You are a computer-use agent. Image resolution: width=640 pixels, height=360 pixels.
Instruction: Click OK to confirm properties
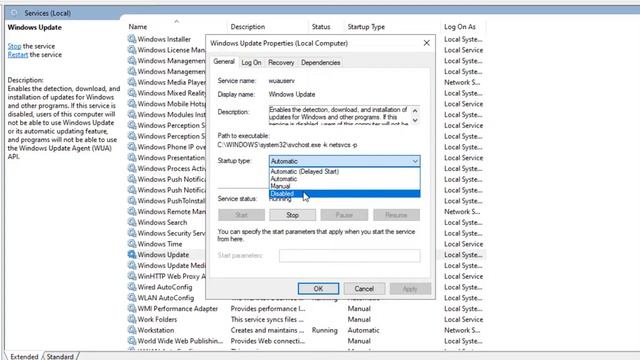coord(318,289)
